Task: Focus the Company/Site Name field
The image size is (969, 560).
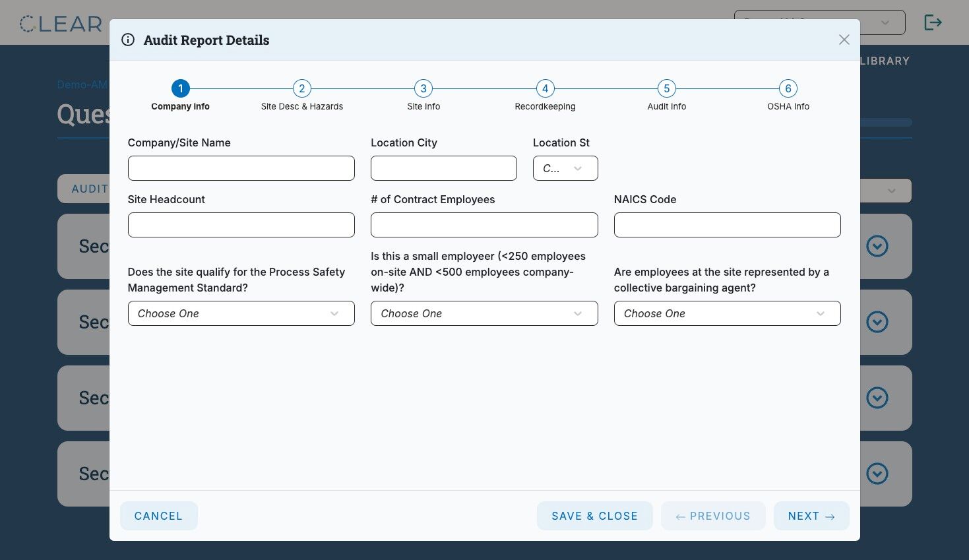Action: [241, 168]
